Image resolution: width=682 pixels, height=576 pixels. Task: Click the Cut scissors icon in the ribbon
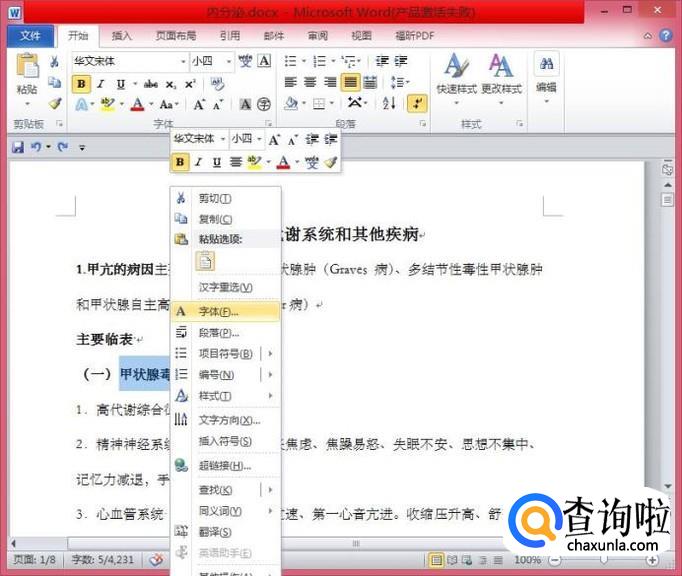pos(54,61)
